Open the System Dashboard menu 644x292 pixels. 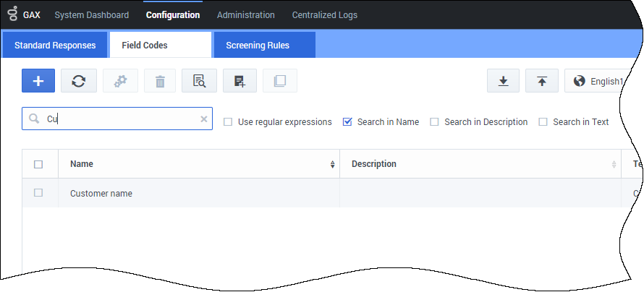92,15
